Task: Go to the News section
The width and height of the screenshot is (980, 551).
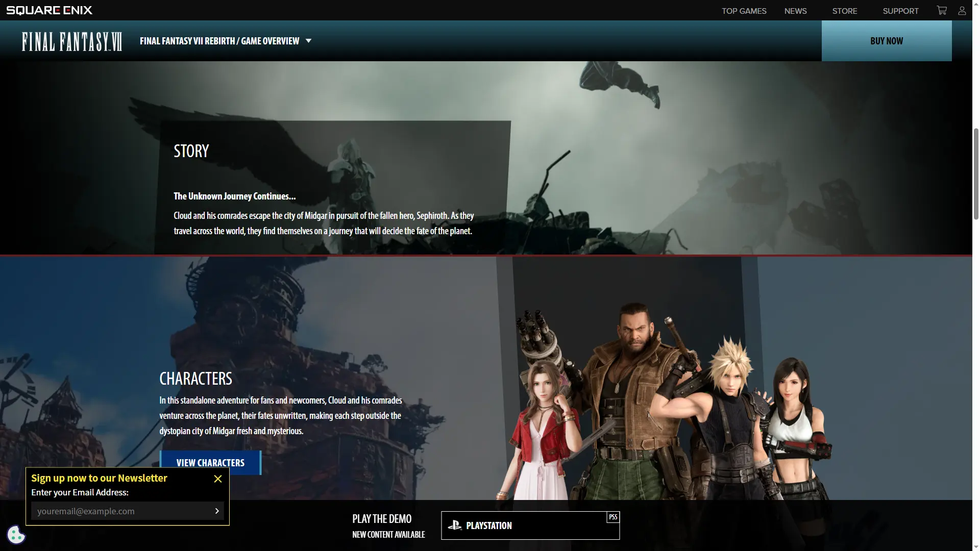Action: (x=795, y=11)
